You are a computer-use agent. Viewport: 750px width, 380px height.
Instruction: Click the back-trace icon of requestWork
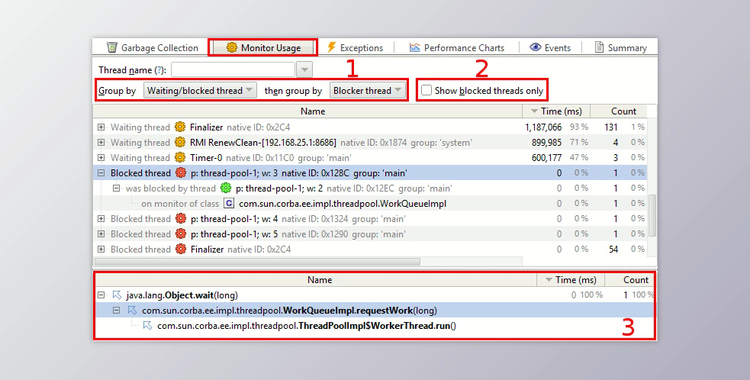(132, 311)
